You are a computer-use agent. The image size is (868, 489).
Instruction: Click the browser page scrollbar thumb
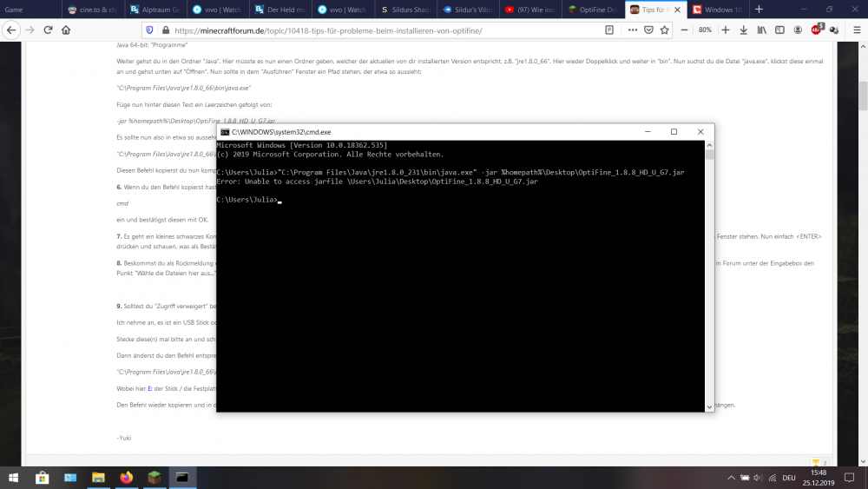point(863,96)
